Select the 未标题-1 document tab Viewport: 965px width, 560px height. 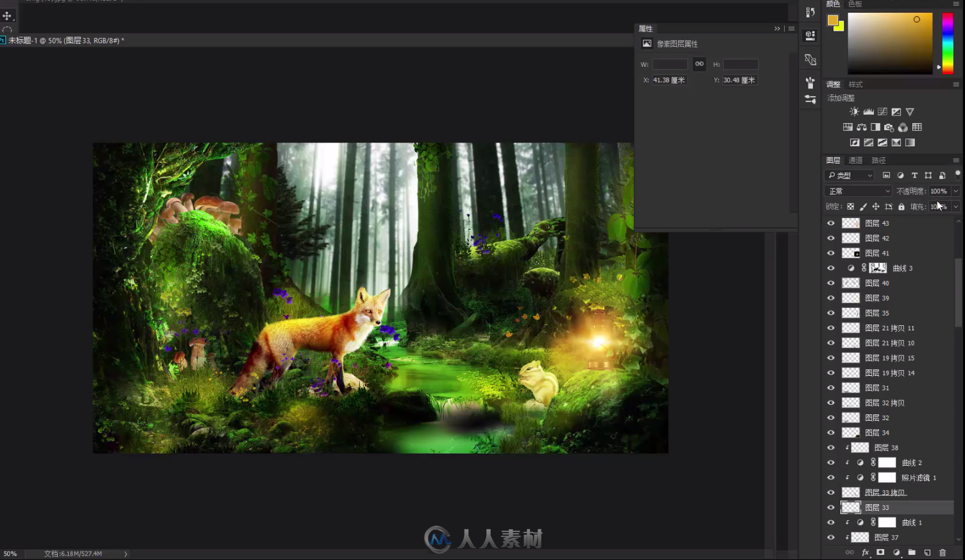tap(66, 40)
